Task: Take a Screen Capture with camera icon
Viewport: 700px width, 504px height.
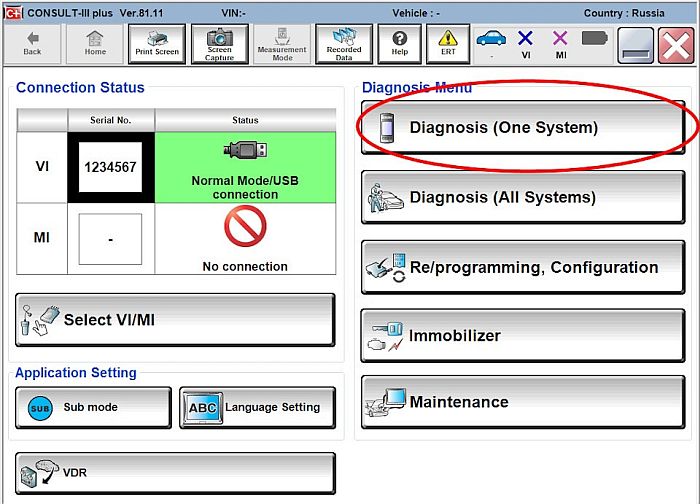Action: click(220, 44)
